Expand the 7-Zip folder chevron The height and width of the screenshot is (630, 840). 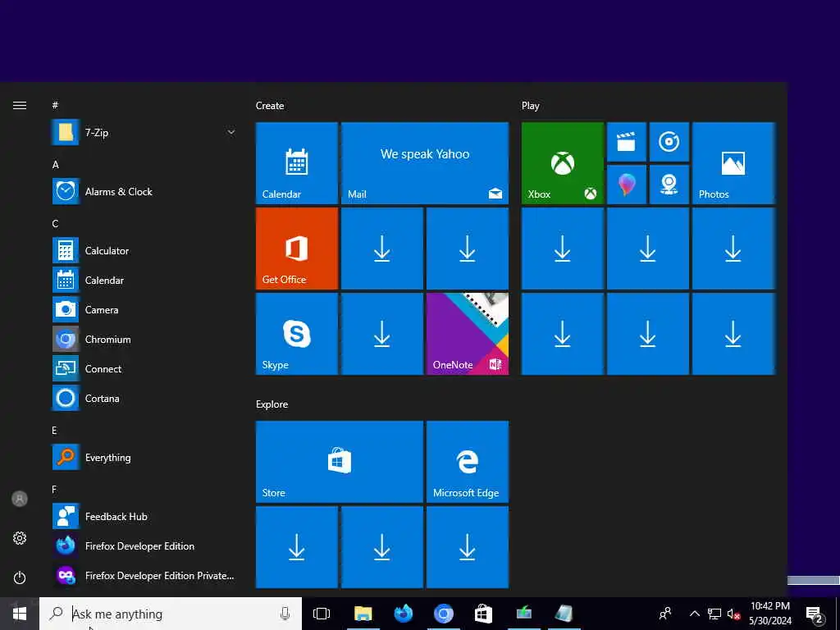[x=231, y=132]
